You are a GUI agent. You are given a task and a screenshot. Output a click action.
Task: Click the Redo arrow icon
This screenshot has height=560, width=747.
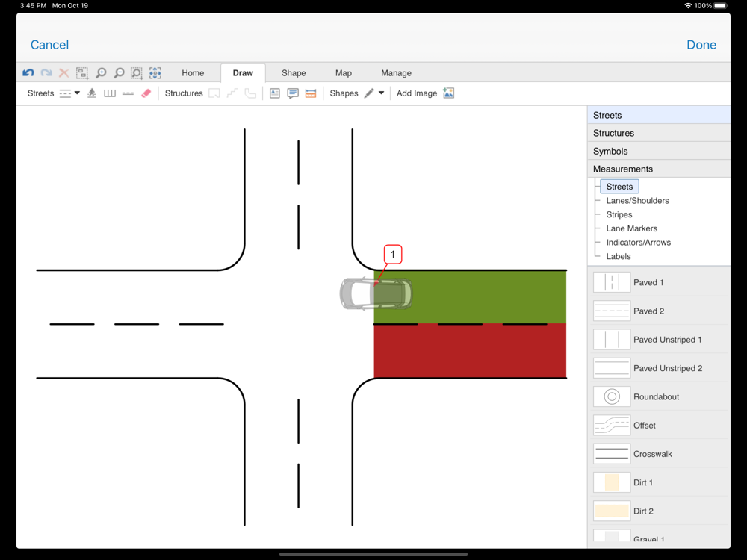click(x=46, y=73)
